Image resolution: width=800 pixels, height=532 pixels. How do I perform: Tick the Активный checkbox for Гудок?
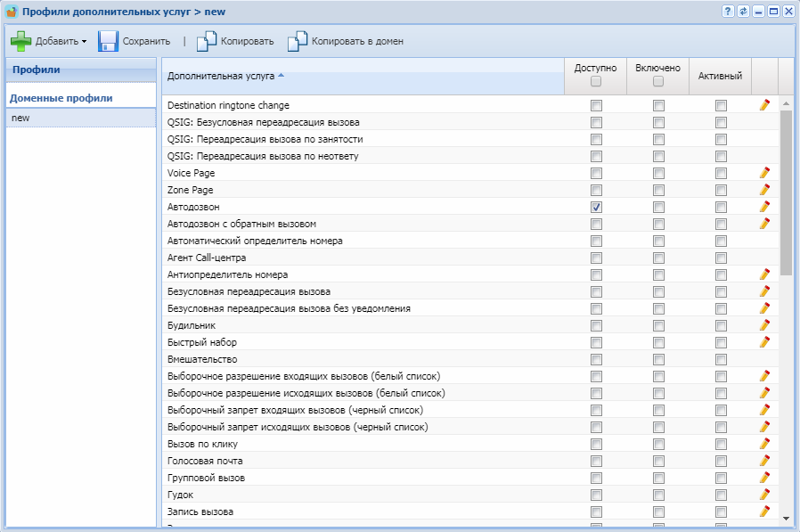[721, 495]
